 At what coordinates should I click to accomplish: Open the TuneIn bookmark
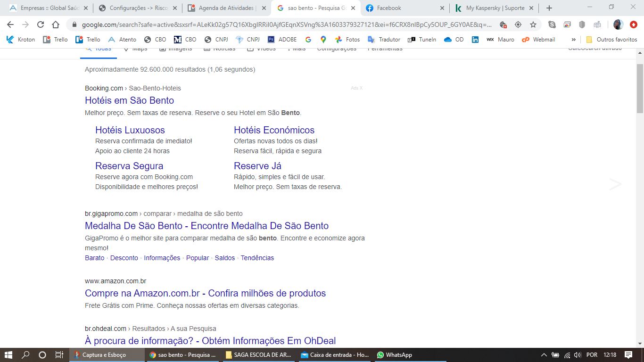click(422, 40)
